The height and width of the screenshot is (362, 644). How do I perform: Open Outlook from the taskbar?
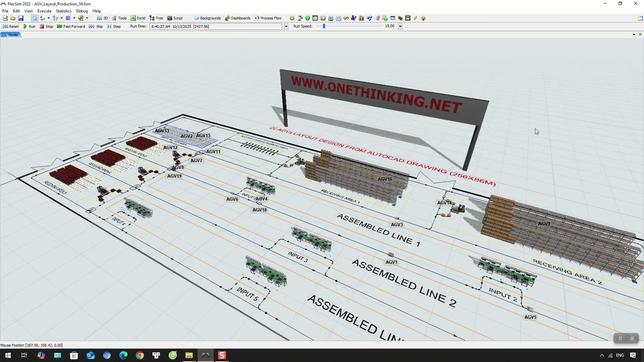pos(91,355)
